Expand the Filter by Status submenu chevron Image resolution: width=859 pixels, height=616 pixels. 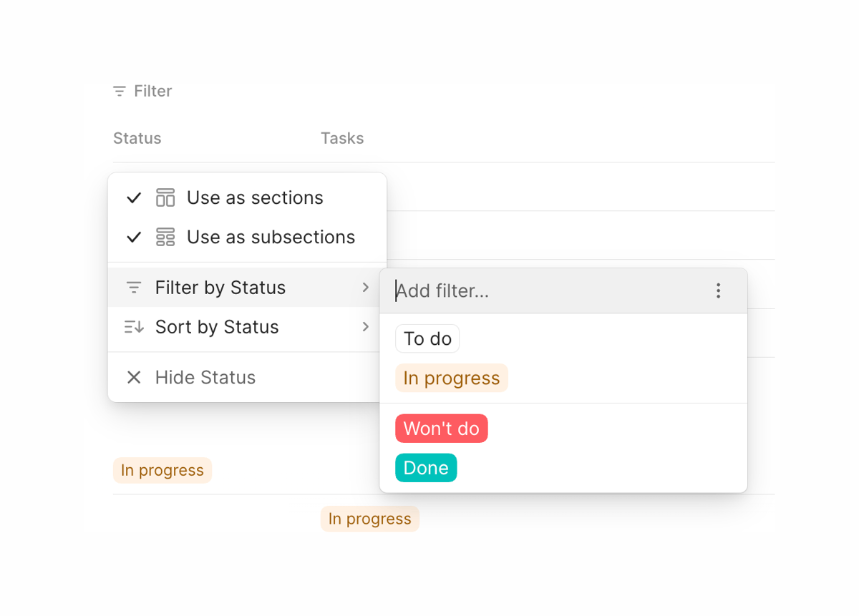367,287
